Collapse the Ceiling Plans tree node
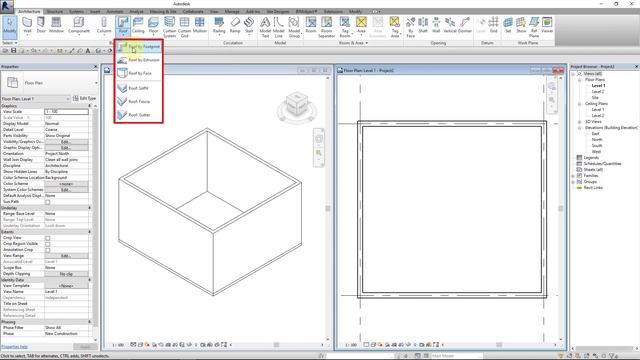 point(579,104)
